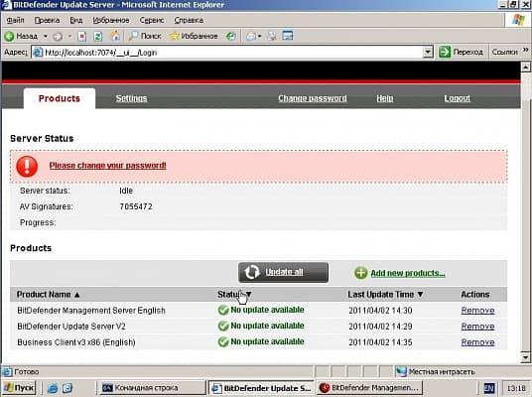Click the Mail toolbar icon
Image resolution: width=532 pixels, height=397 pixels.
[x=251, y=36]
